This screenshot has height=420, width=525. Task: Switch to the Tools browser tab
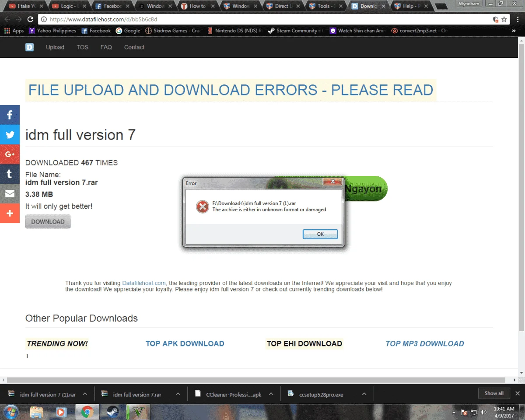(325, 6)
